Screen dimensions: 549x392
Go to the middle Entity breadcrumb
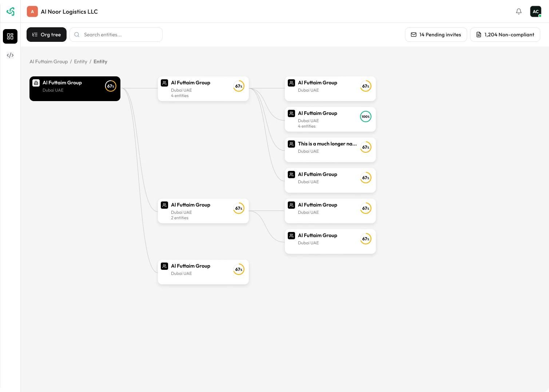tap(81, 61)
